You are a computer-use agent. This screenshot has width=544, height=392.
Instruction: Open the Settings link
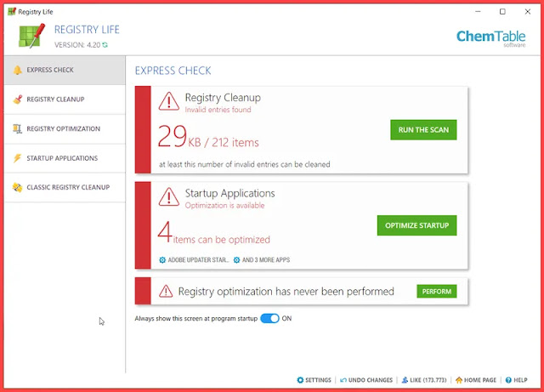pyautogui.click(x=314, y=380)
